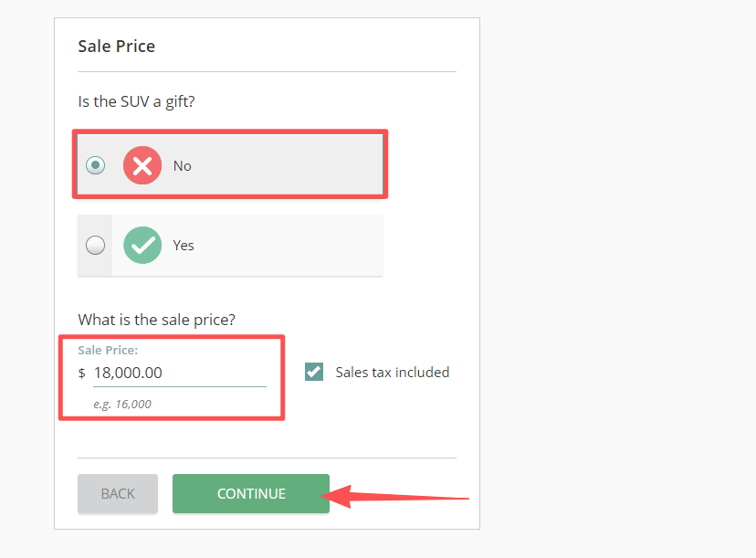
Task: Click the "What is the sale price?" question
Action: click(157, 320)
